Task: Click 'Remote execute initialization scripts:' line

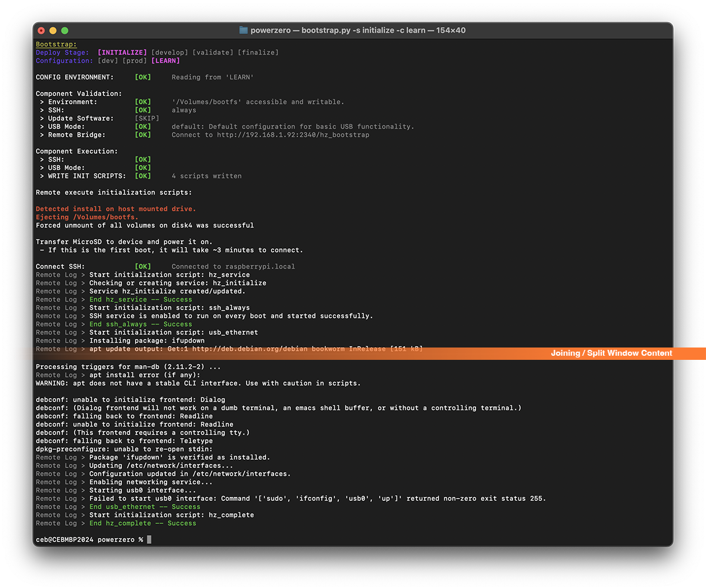Action: point(114,192)
